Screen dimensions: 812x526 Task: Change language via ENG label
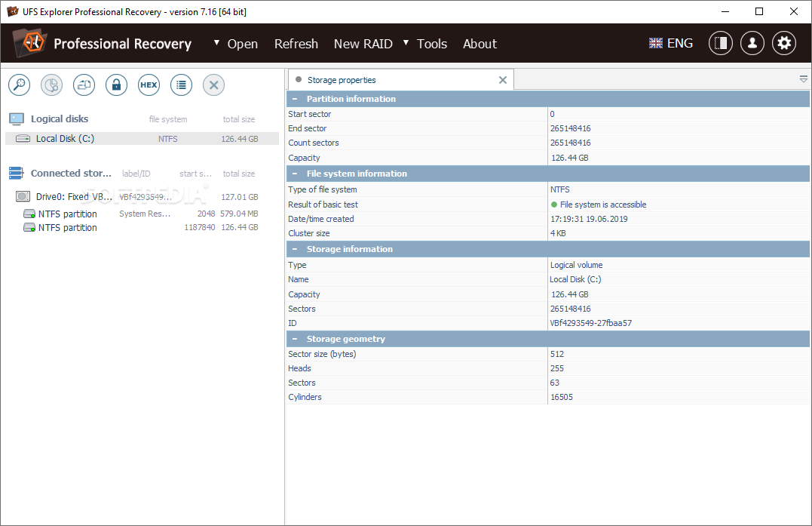pos(680,43)
